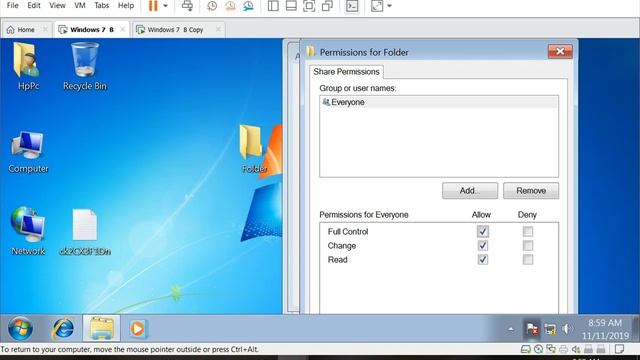Image resolution: width=640 pixels, height=360 pixels.
Task: Open the power options arrow beside Pause
Action: [x=165, y=6]
